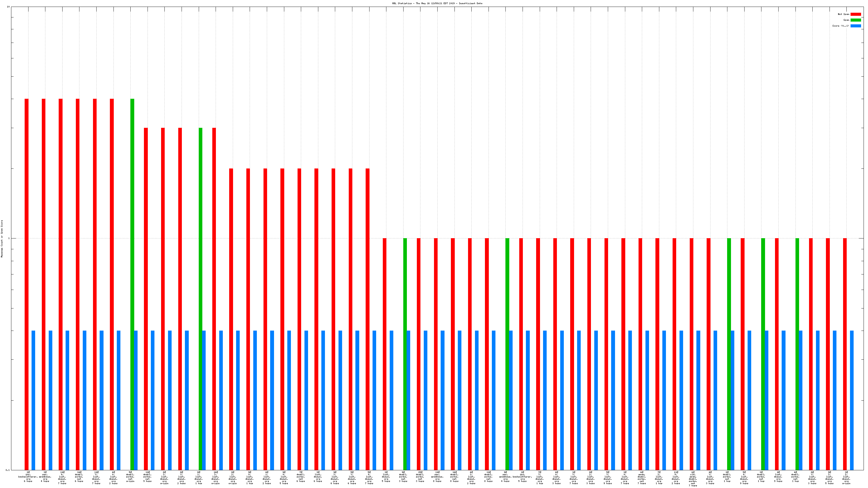The image size is (868, 488).
Task: Click the y-axis tick label 10
Action: pyautogui.click(x=8, y=7)
